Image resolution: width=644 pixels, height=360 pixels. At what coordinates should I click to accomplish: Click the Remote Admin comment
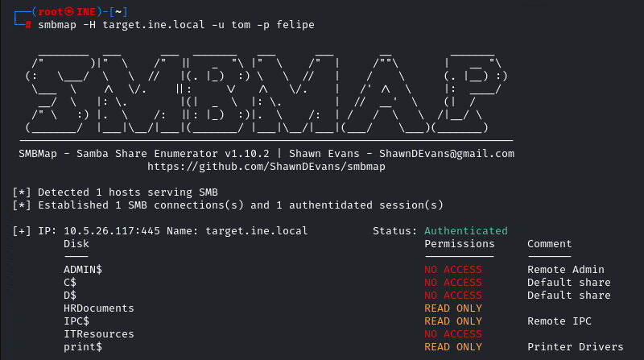[565, 270]
